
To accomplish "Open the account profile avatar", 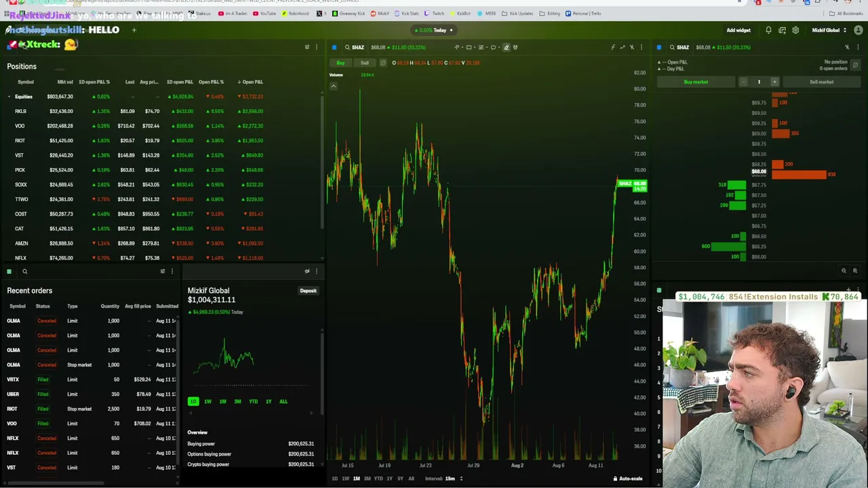I will [x=858, y=30].
